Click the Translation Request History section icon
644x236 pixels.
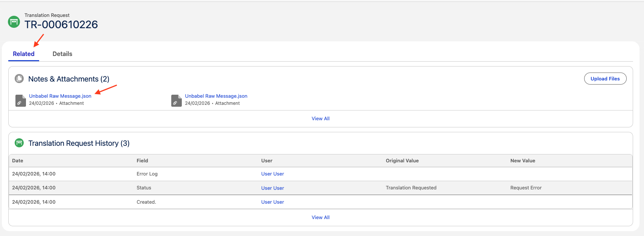19,143
